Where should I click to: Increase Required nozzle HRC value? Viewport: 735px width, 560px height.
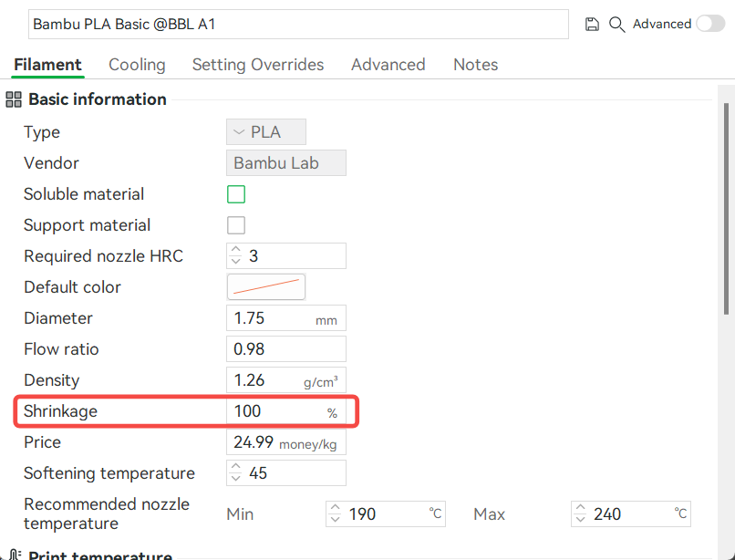click(236, 250)
